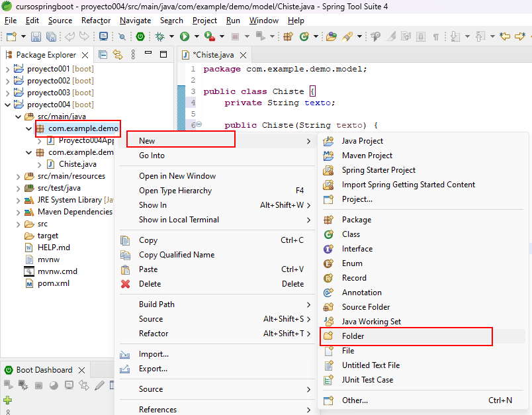
Task: Open the Refactor menu in menu bar
Action: 96,21
